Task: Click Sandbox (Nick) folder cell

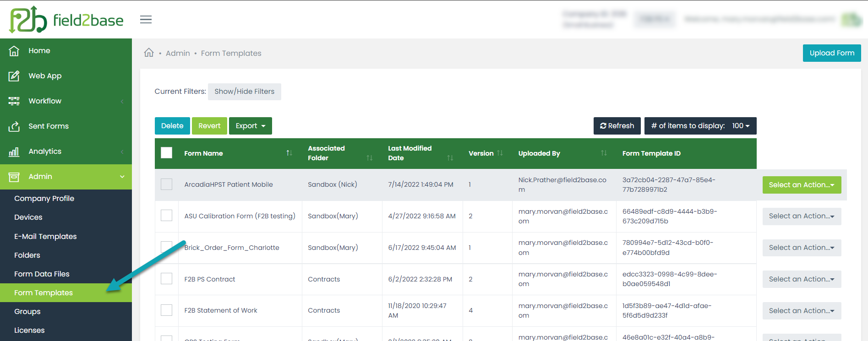Action: click(333, 184)
